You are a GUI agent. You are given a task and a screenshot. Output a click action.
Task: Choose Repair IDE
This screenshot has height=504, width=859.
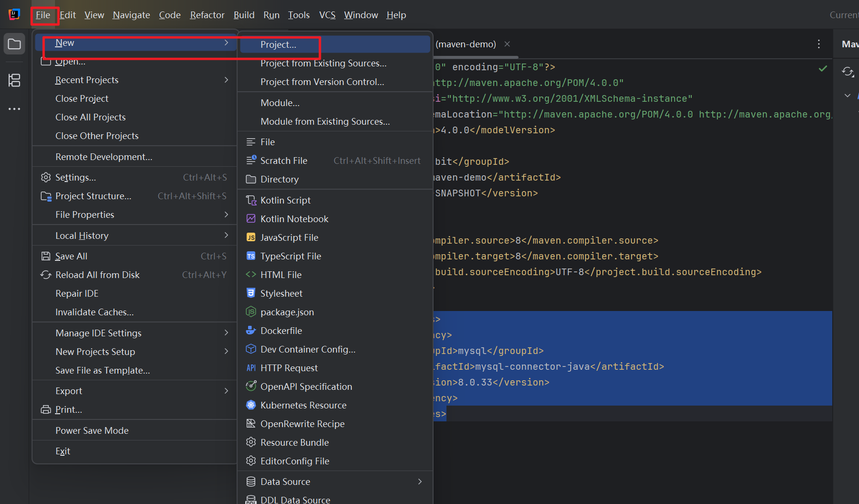(135, 293)
